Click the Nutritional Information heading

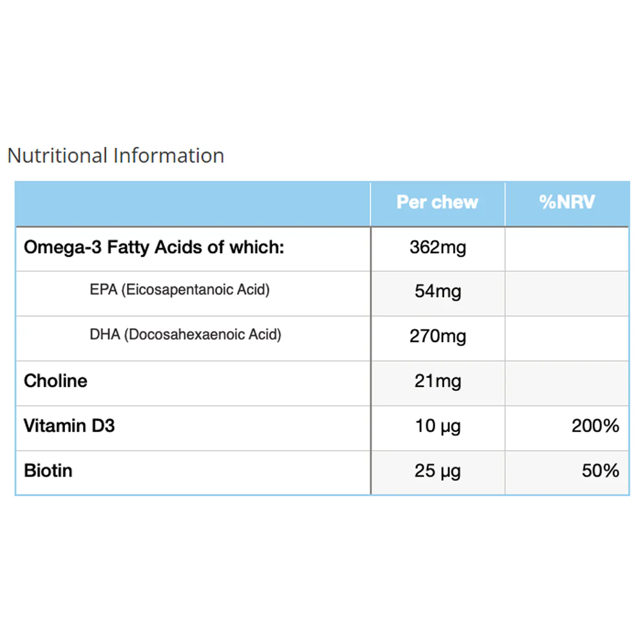coord(116,156)
